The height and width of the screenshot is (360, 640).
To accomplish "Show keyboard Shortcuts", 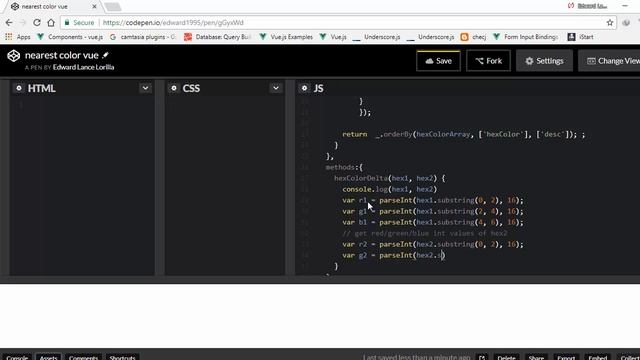I will (x=122, y=357).
